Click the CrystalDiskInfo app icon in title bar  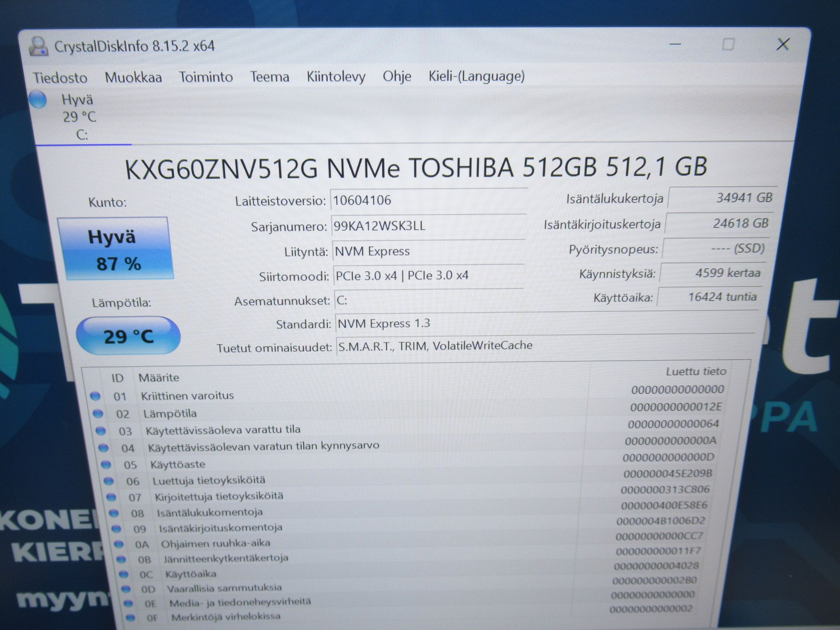(39, 46)
